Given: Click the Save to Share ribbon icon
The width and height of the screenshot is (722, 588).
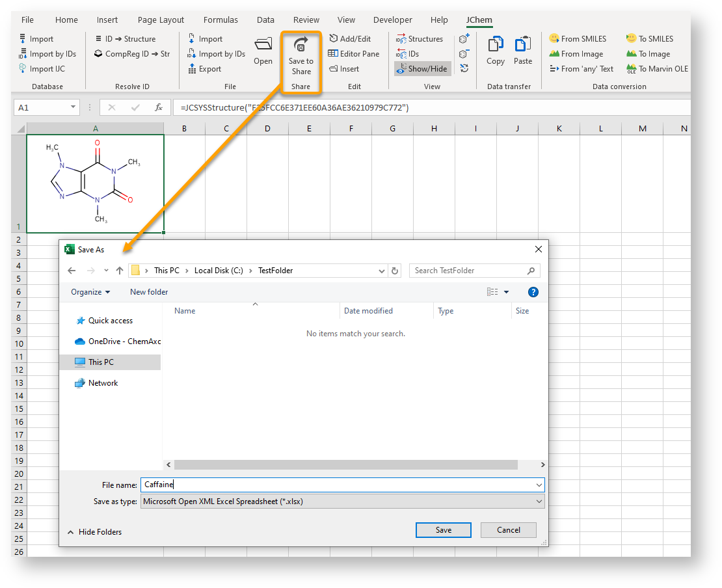Looking at the screenshot, I should coord(301,46).
